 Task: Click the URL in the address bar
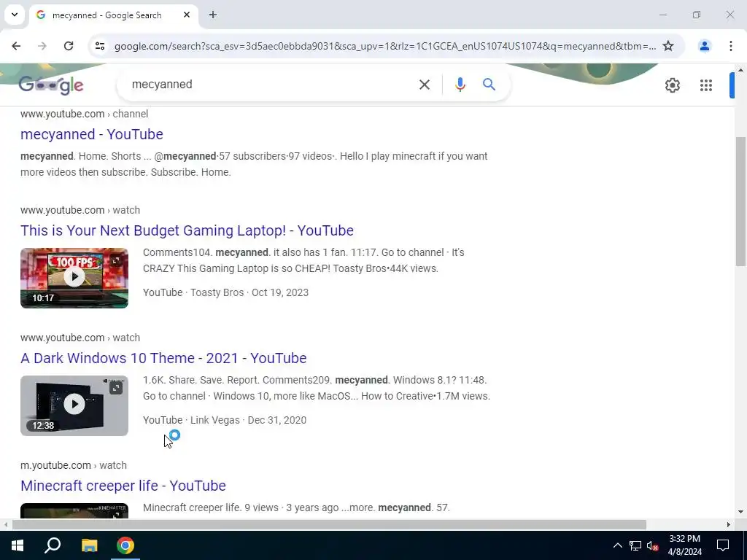click(385, 46)
